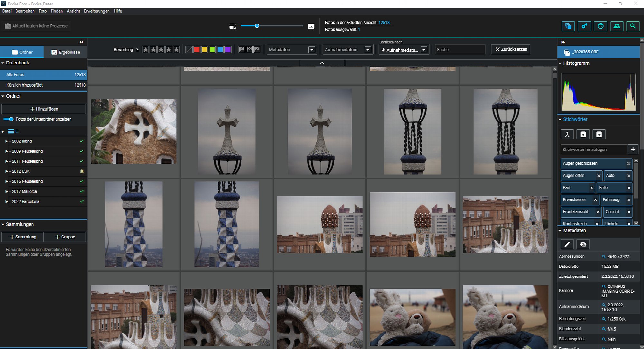Open the people search tool

[x=617, y=26]
